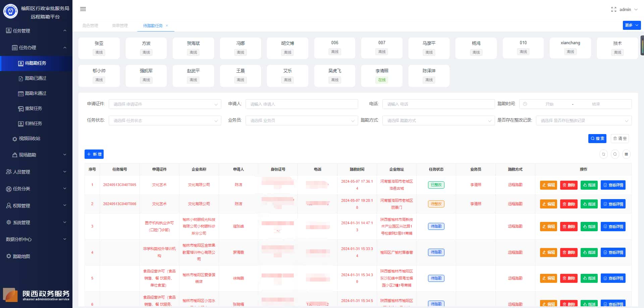
Task: Switch to the 菜单管理 tab
Action: click(x=120, y=25)
